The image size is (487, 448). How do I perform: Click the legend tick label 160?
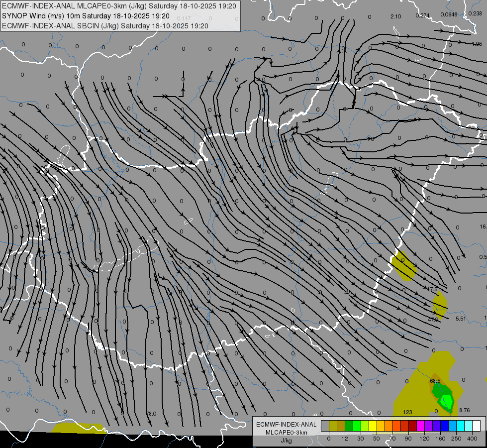pyautogui.click(x=440, y=439)
